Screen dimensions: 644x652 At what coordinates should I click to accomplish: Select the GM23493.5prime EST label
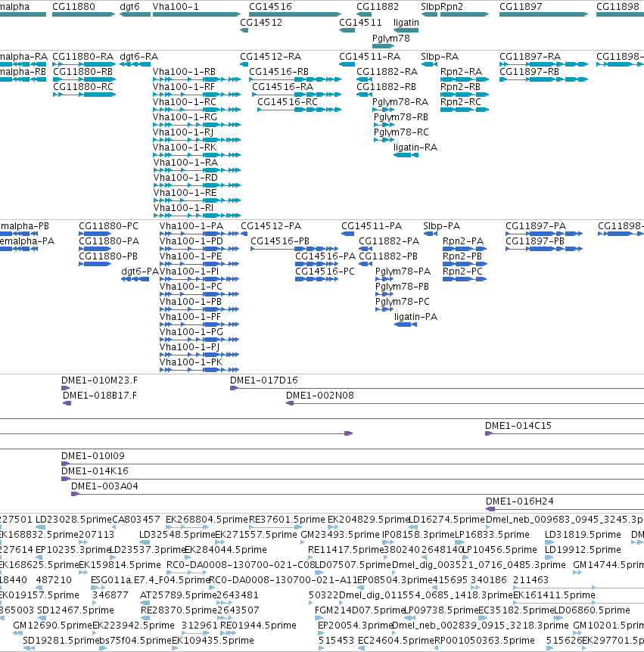click(340, 534)
